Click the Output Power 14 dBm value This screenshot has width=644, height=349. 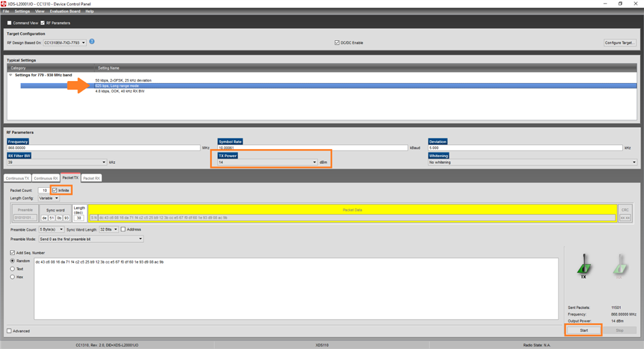click(x=617, y=321)
